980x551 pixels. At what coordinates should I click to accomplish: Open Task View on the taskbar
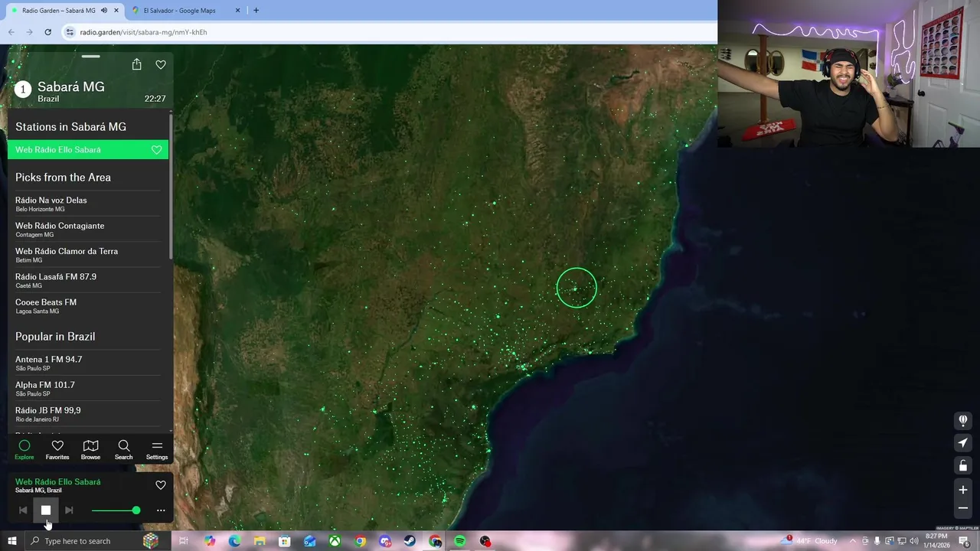click(184, 541)
